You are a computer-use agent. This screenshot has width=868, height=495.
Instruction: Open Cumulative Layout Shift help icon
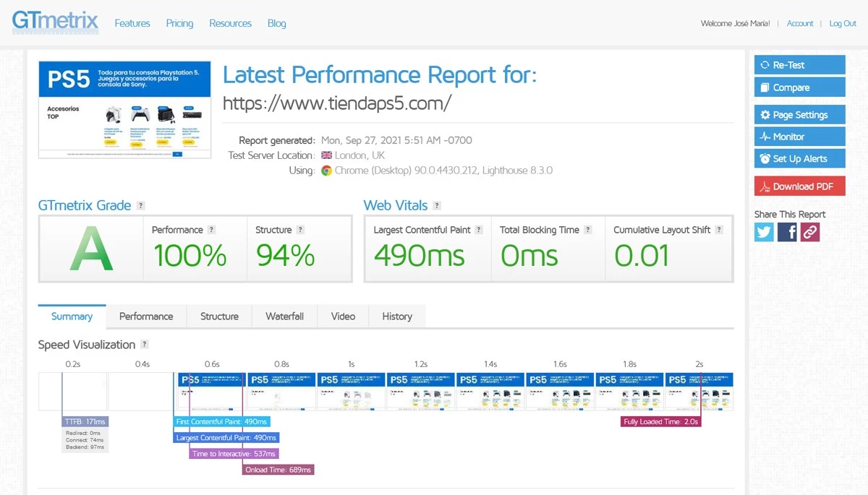[x=719, y=230]
